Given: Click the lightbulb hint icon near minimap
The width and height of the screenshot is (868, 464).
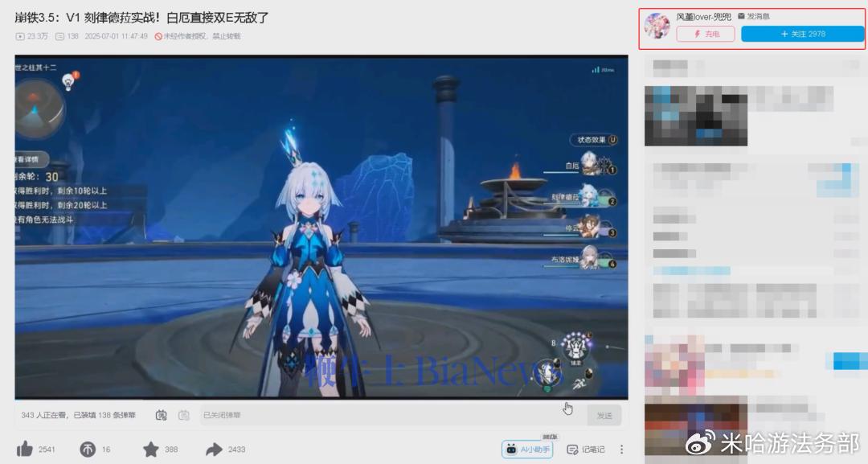Looking at the screenshot, I should pyautogui.click(x=69, y=81).
